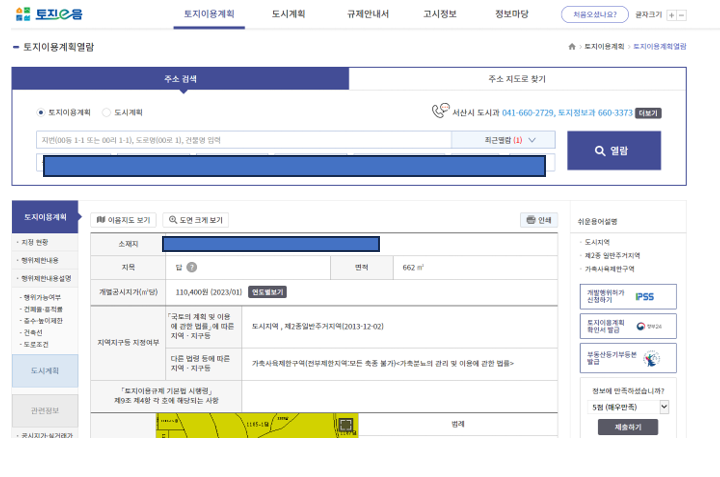Viewport: 720px width, 477px height.
Task: Click the 가축사육제한구역 restriction text row
Action: coord(383,363)
